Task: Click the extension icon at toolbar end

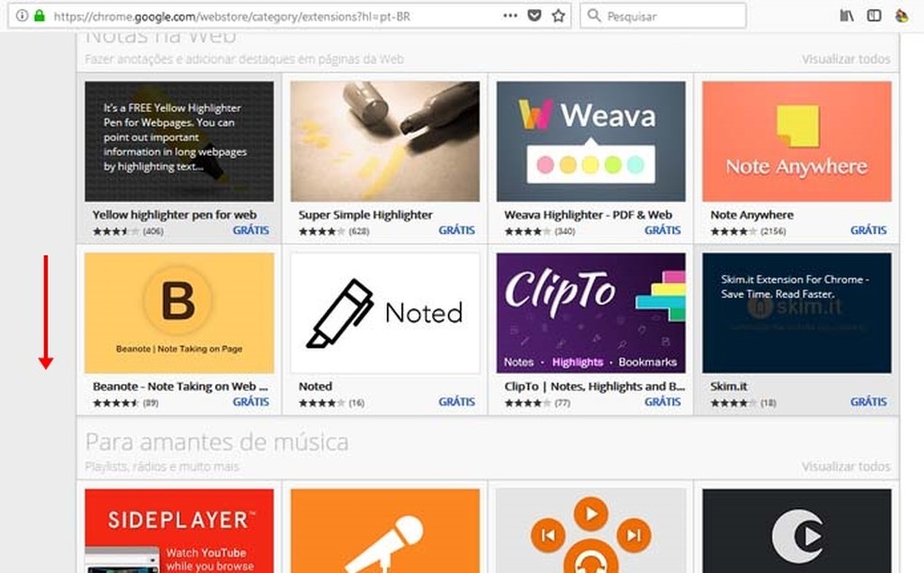Action: (901, 16)
